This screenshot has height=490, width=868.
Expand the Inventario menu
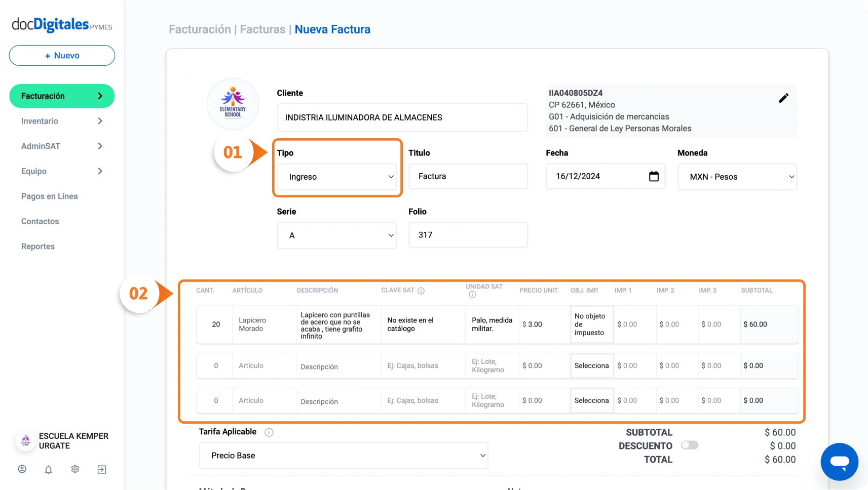click(x=62, y=121)
